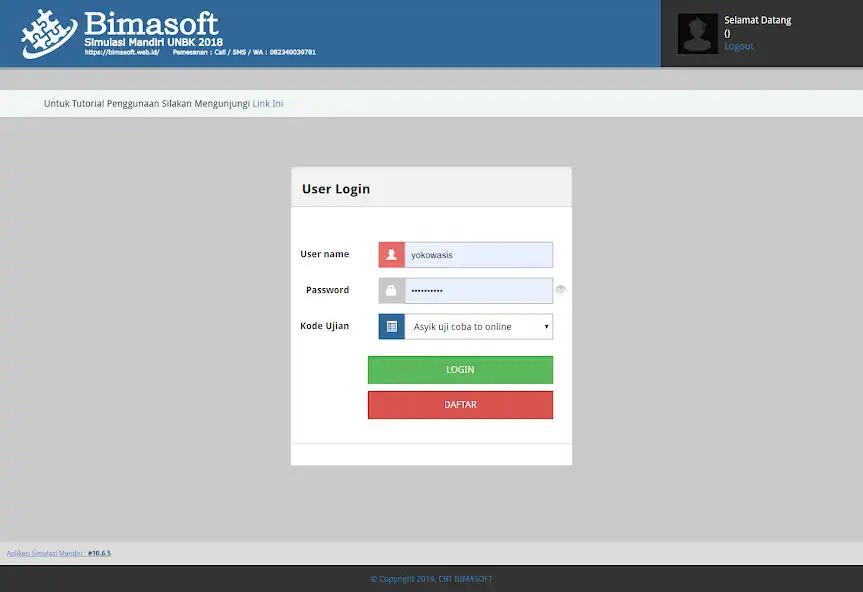The image size is (863, 592).
Task: Click the padlock icon beside password field
Action: [x=389, y=290]
